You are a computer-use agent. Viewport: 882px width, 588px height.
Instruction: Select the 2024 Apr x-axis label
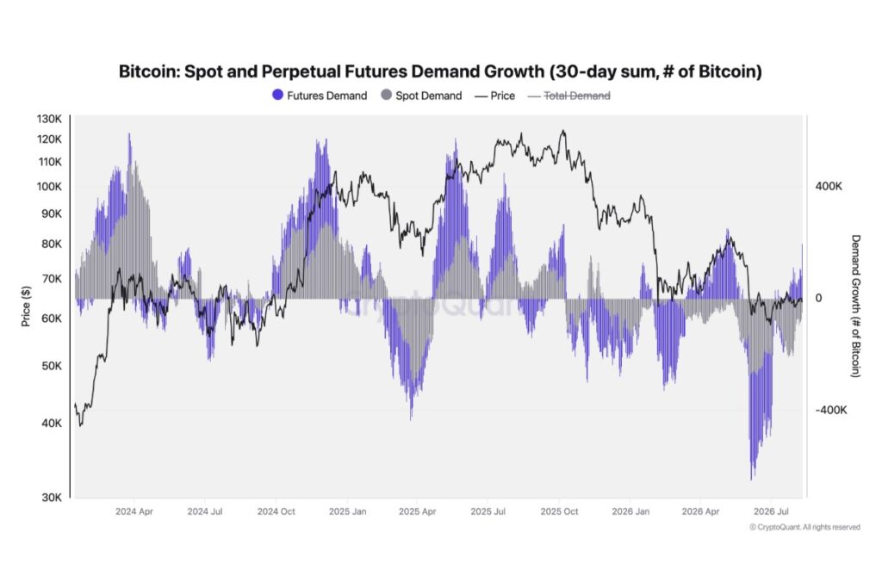(134, 511)
